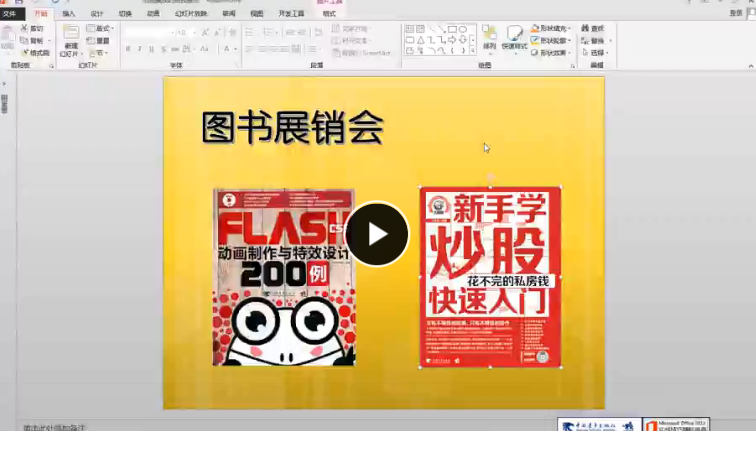Image resolution: width=756 pixels, height=454 pixels.
Task: Open the 动画 (Animations) ribbon tab
Action: 153,13
